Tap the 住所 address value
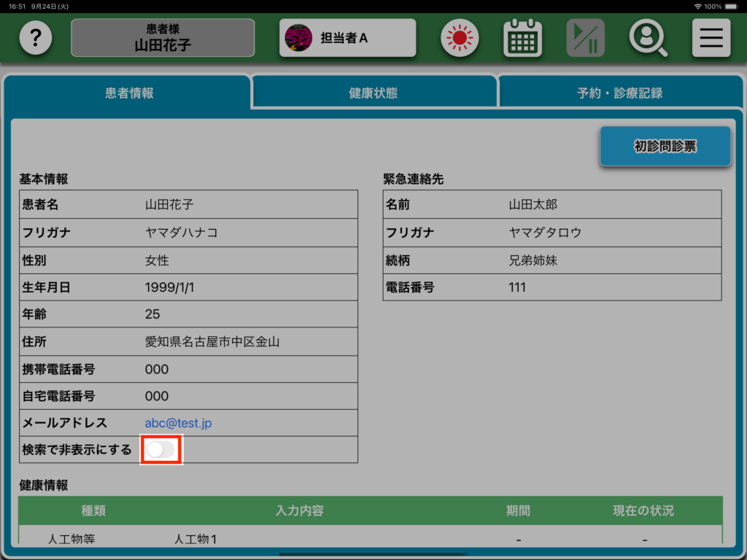 (x=212, y=341)
